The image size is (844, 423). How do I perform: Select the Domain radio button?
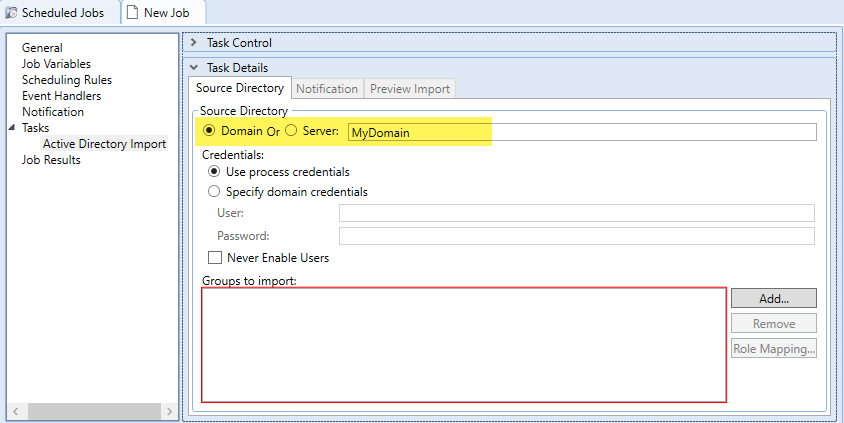209,132
